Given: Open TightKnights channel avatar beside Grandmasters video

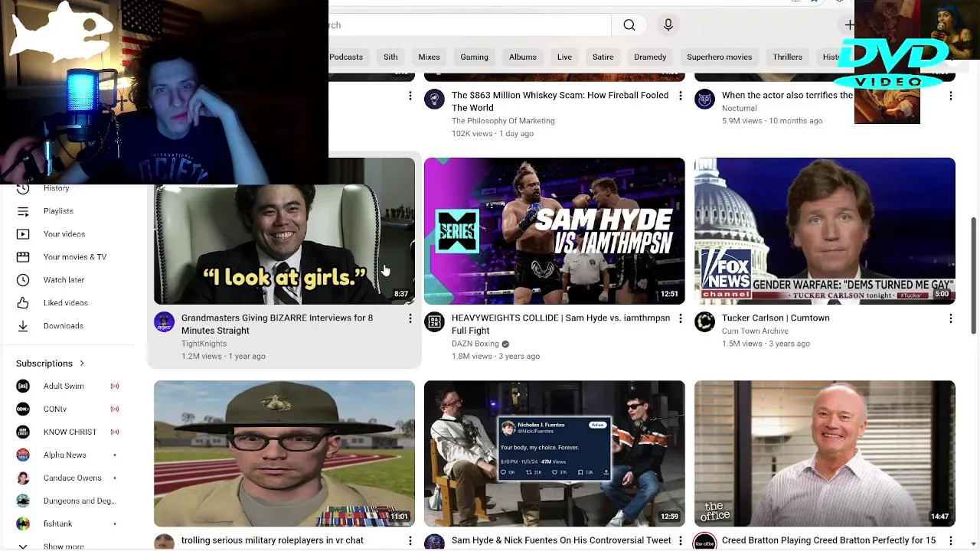Looking at the screenshot, I should pyautogui.click(x=164, y=321).
